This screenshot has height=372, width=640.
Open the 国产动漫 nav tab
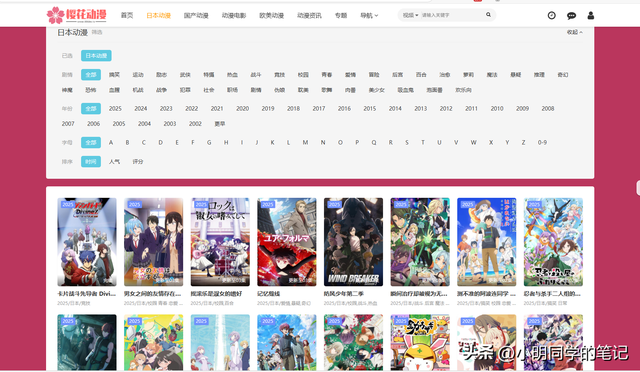pyautogui.click(x=196, y=16)
